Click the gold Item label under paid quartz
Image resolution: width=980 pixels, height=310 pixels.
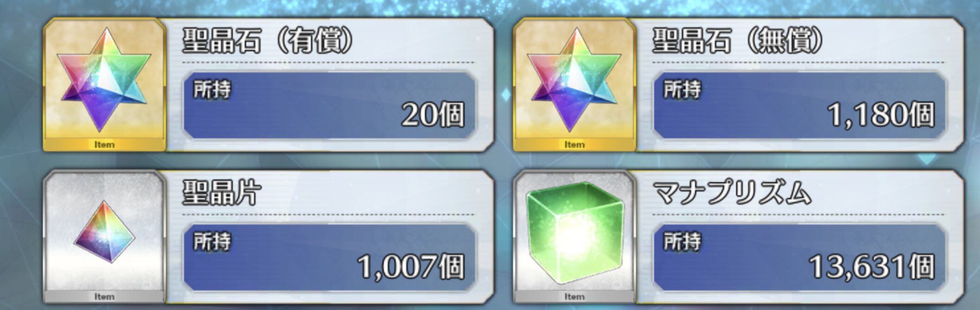pyautogui.click(x=104, y=145)
